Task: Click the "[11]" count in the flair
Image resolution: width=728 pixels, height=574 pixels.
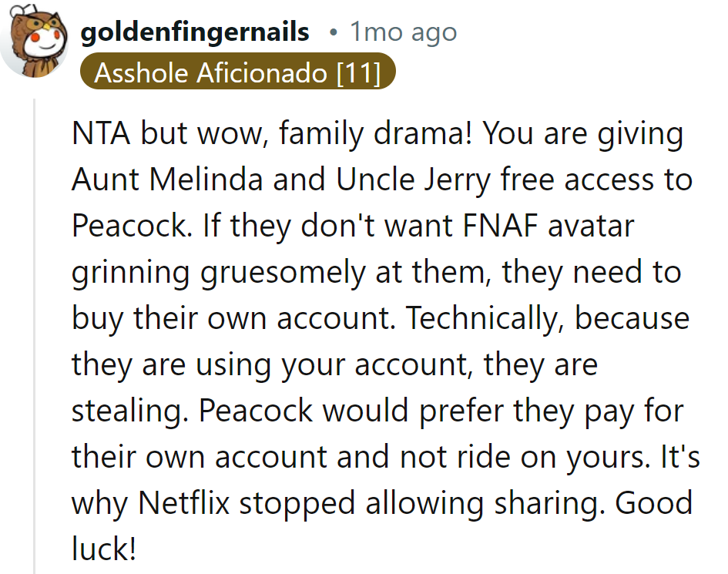Action: [x=359, y=74]
